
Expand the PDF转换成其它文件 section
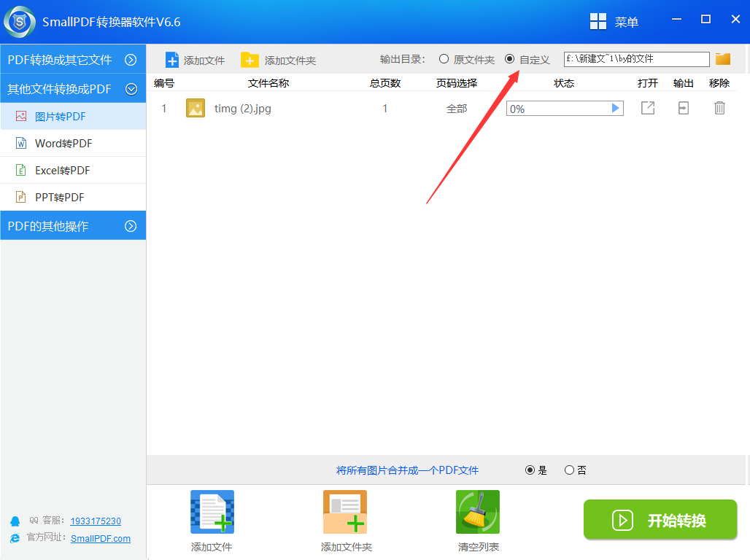click(73, 59)
